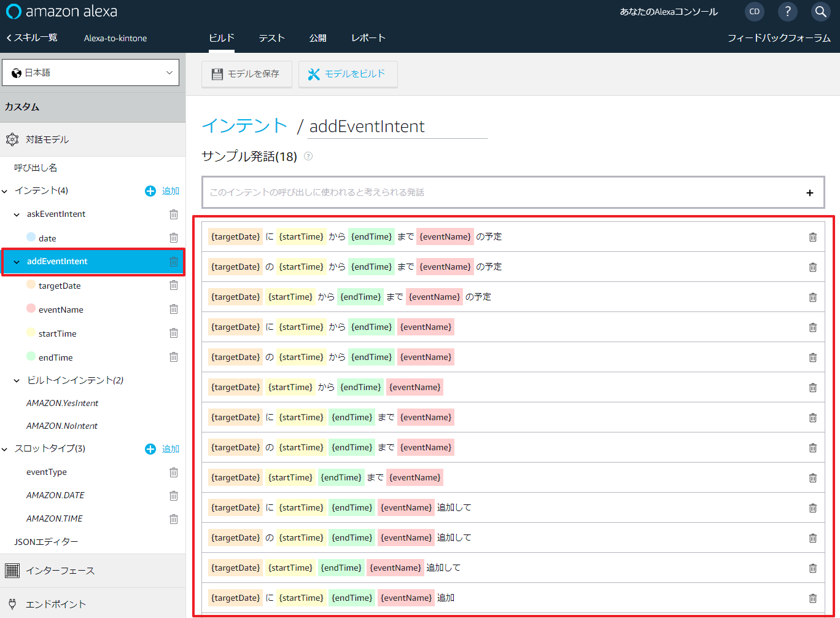Click the gear icon beside 対話モデル
Screen dimensions: 840x618
12,139
